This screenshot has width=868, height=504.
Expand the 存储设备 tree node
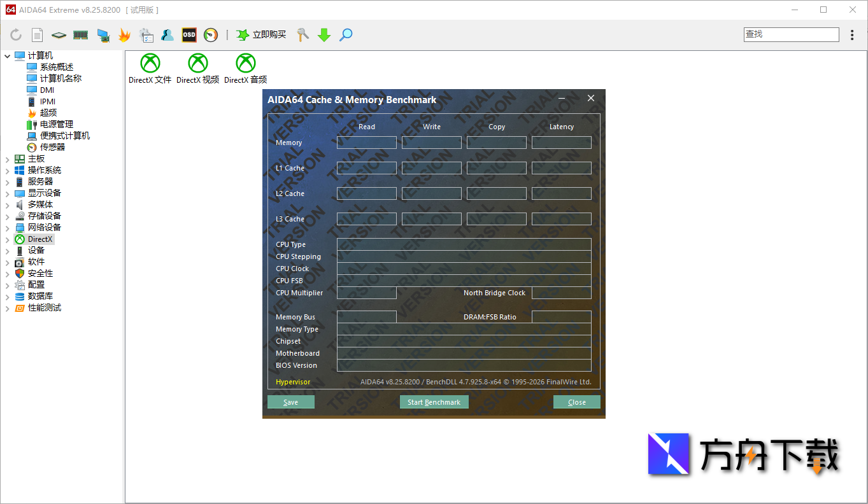coord(8,216)
